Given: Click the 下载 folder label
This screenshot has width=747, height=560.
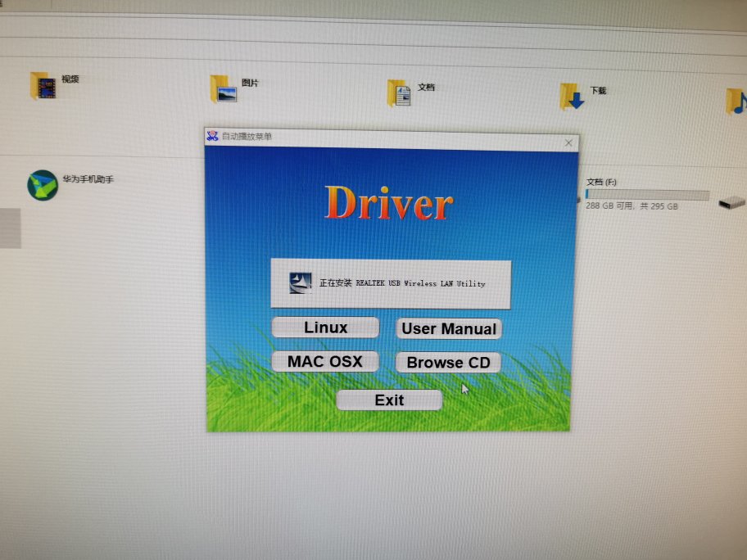Looking at the screenshot, I should pos(598,91).
